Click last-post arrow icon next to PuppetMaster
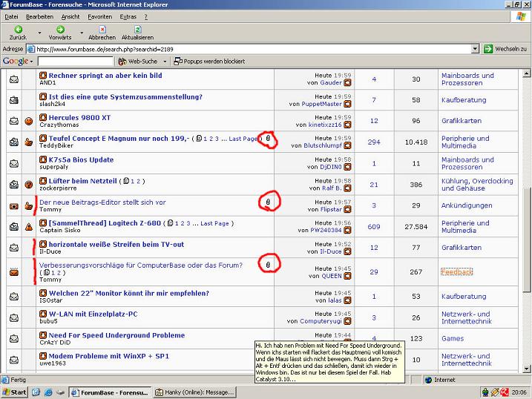This screenshot has height=399, width=532. tap(347, 104)
